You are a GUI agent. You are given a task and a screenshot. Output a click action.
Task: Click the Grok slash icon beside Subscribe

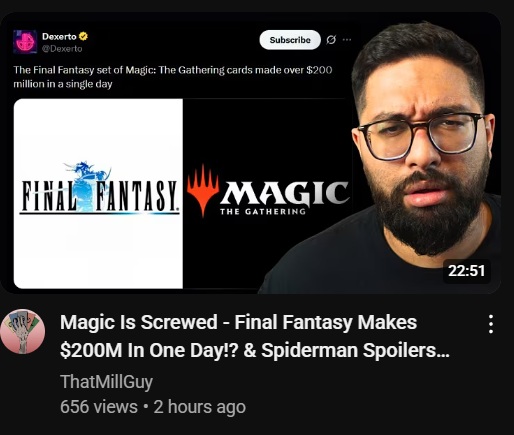[331, 40]
